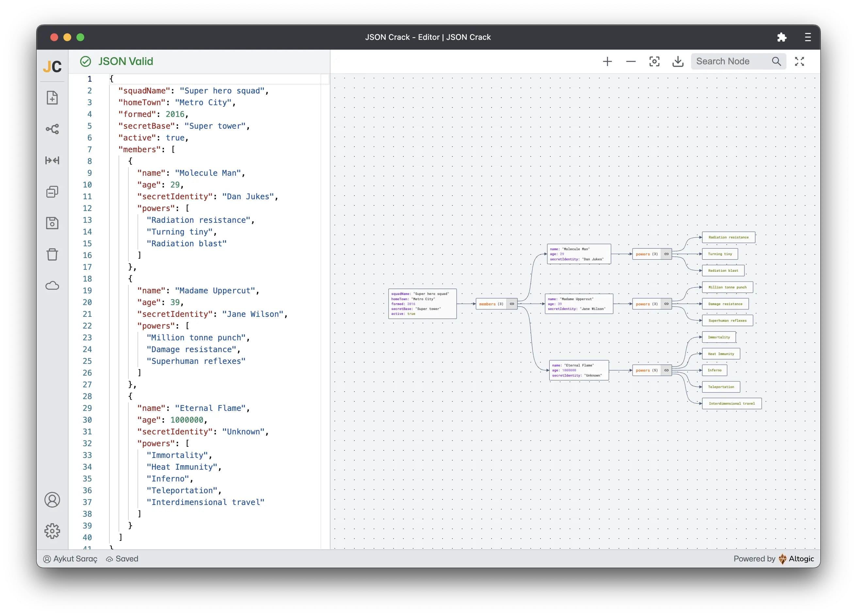Open the user account profile icon
The image size is (857, 616).
(x=52, y=500)
